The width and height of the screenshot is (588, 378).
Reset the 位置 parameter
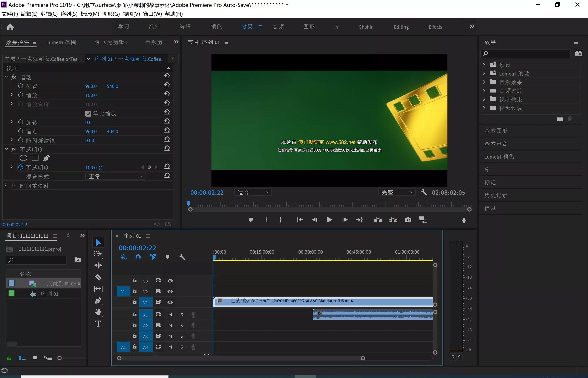(167, 85)
